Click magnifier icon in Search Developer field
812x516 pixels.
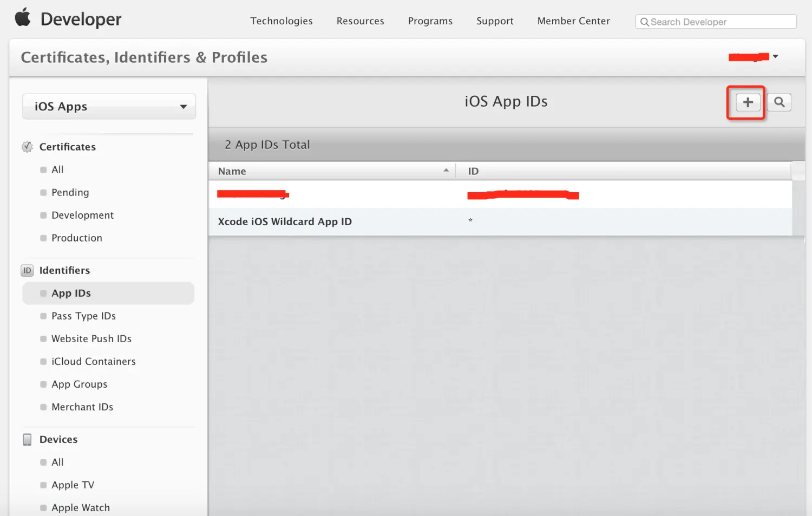(x=644, y=22)
